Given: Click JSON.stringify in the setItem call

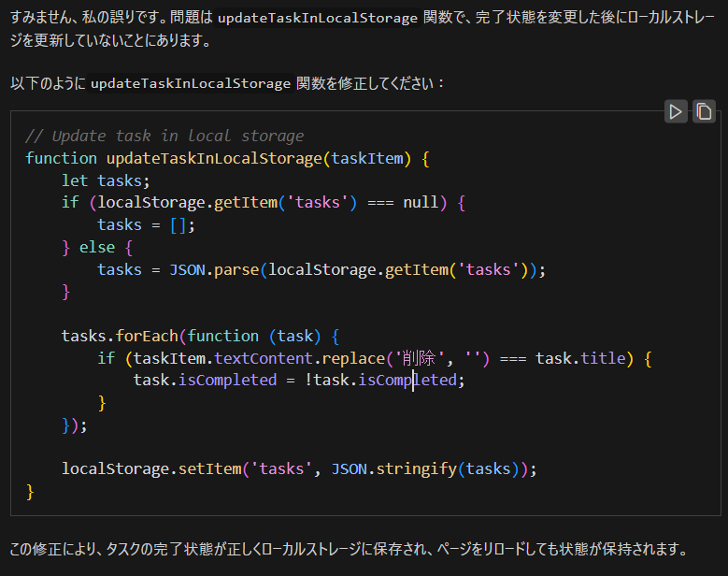Looking at the screenshot, I should point(390,468).
